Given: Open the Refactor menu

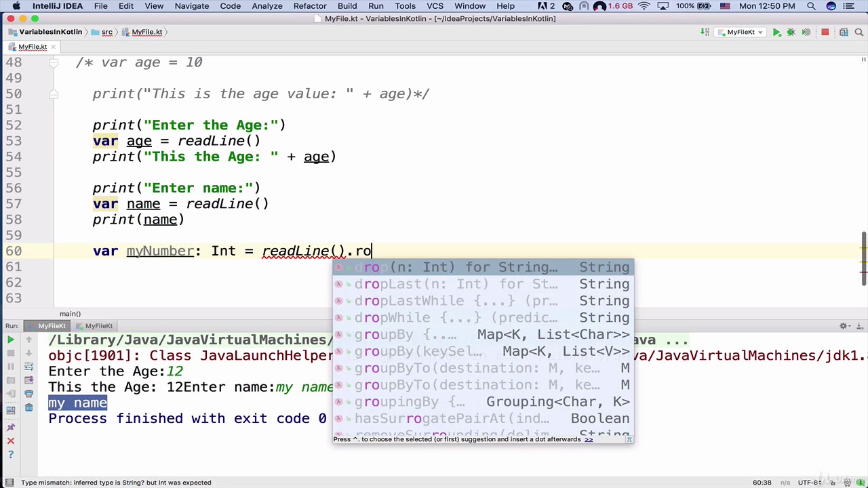Looking at the screenshot, I should [x=310, y=6].
